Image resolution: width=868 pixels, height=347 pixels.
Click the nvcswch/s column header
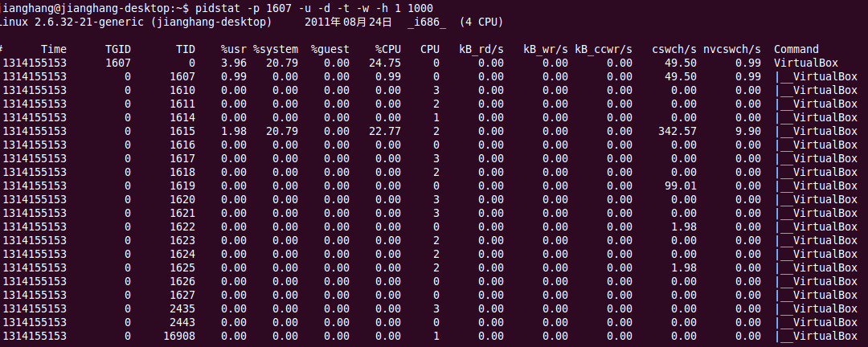pyautogui.click(x=732, y=49)
